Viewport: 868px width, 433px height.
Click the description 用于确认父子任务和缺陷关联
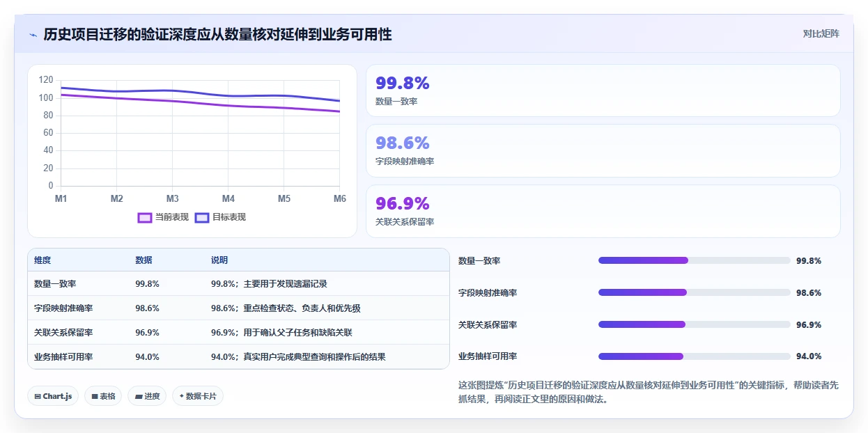pos(298,332)
